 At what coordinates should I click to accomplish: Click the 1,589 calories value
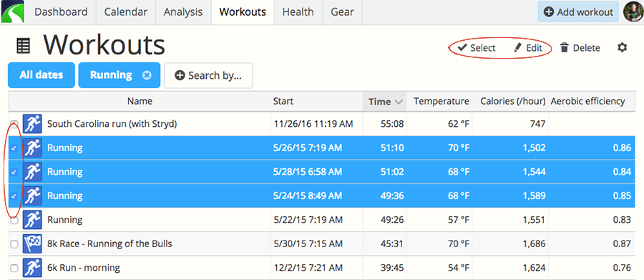click(534, 196)
